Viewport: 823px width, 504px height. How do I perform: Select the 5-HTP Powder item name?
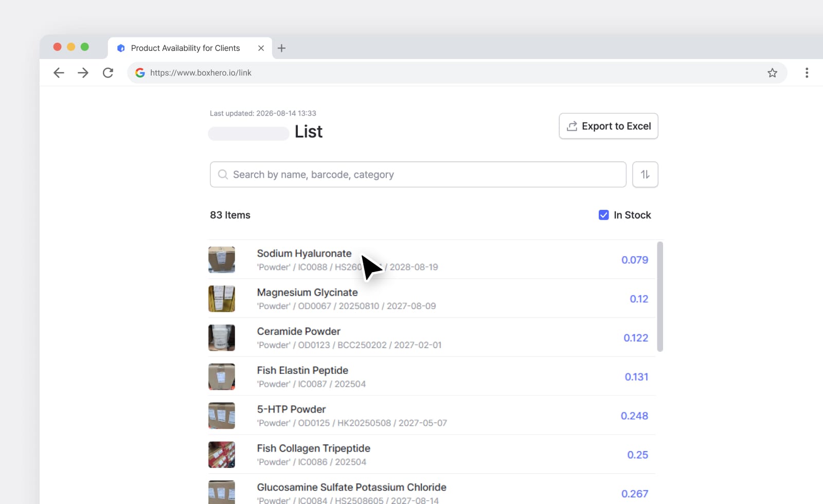point(291,409)
